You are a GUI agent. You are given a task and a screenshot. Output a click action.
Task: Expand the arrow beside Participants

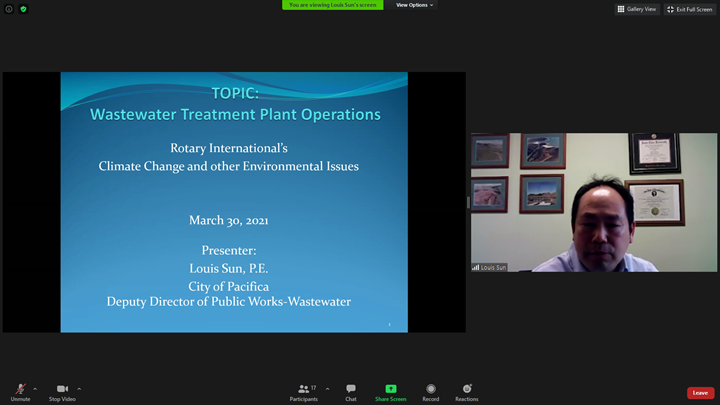(x=327, y=389)
